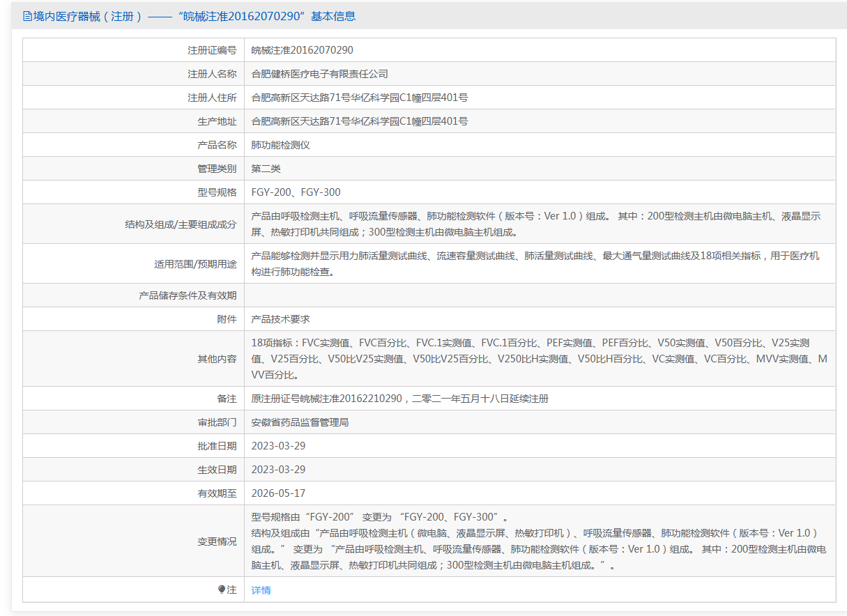847x616 pixels.
Task: Select the 18项指标 list text
Action: pyautogui.click(x=539, y=359)
